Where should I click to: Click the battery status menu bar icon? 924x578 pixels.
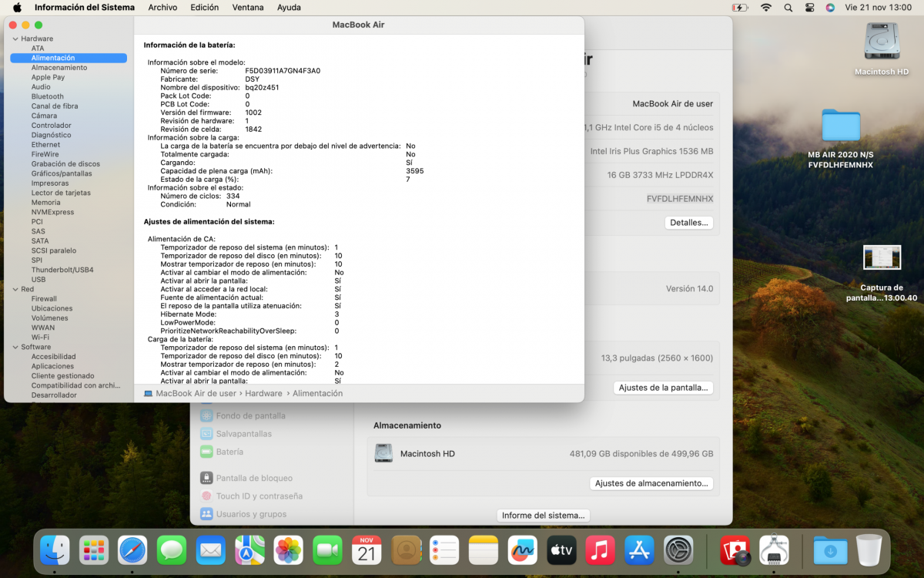tap(739, 7)
